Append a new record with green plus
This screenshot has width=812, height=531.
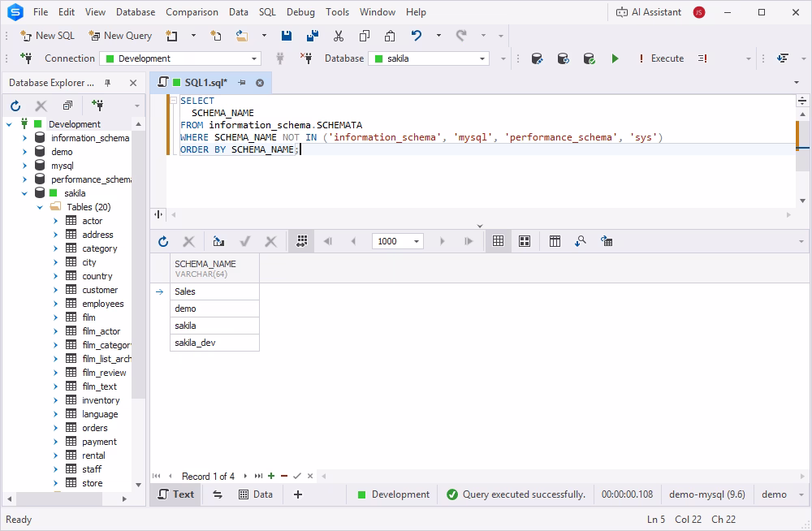click(x=271, y=476)
